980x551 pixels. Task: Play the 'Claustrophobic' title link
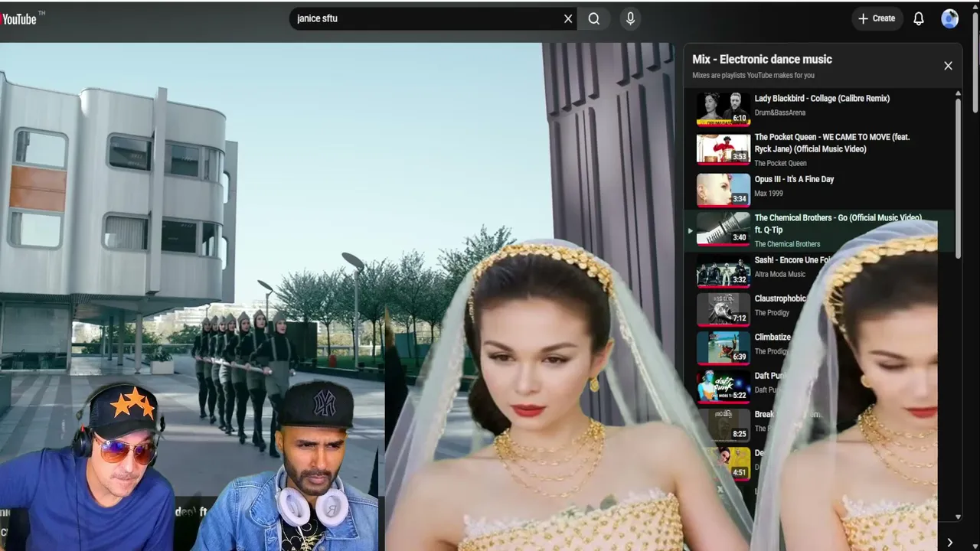point(780,298)
